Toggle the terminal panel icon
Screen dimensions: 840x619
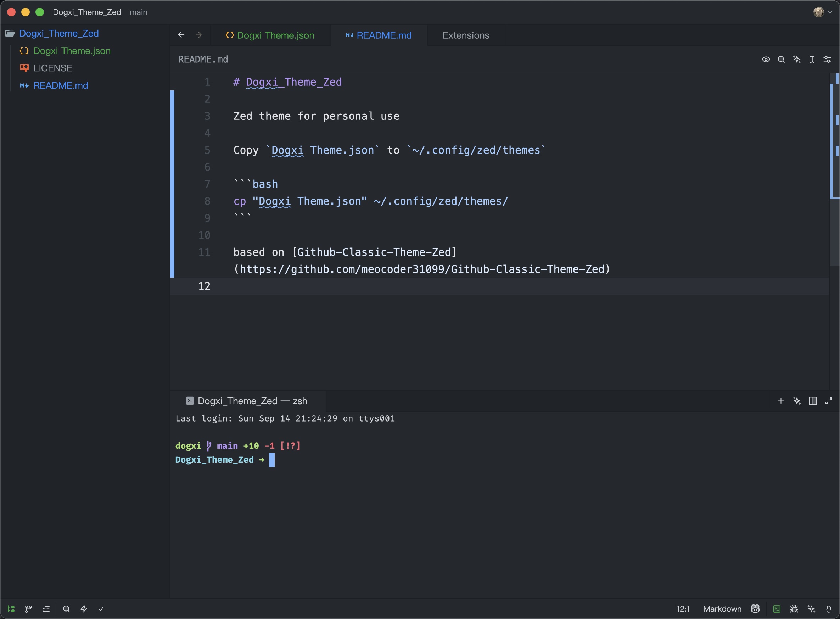[x=777, y=609]
